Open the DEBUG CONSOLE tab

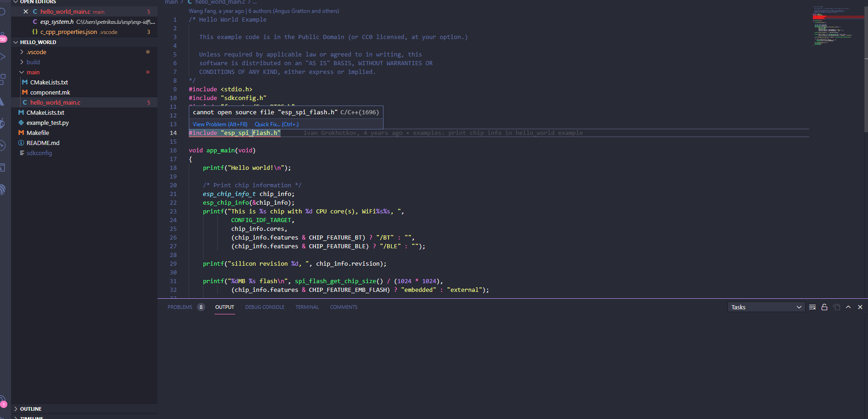pos(265,307)
